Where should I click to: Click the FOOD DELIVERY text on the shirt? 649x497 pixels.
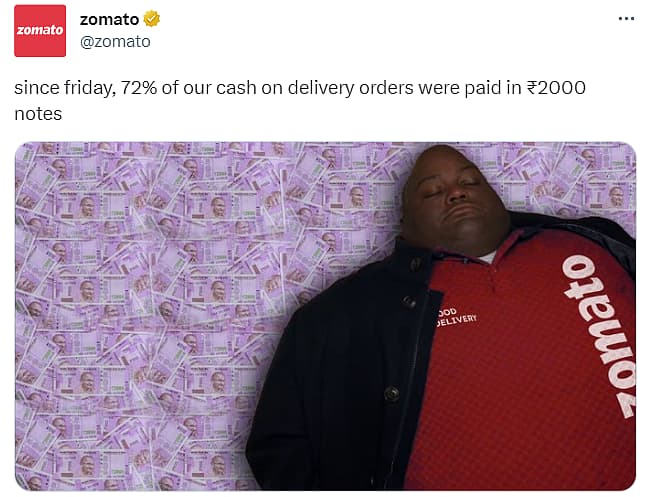(456, 316)
